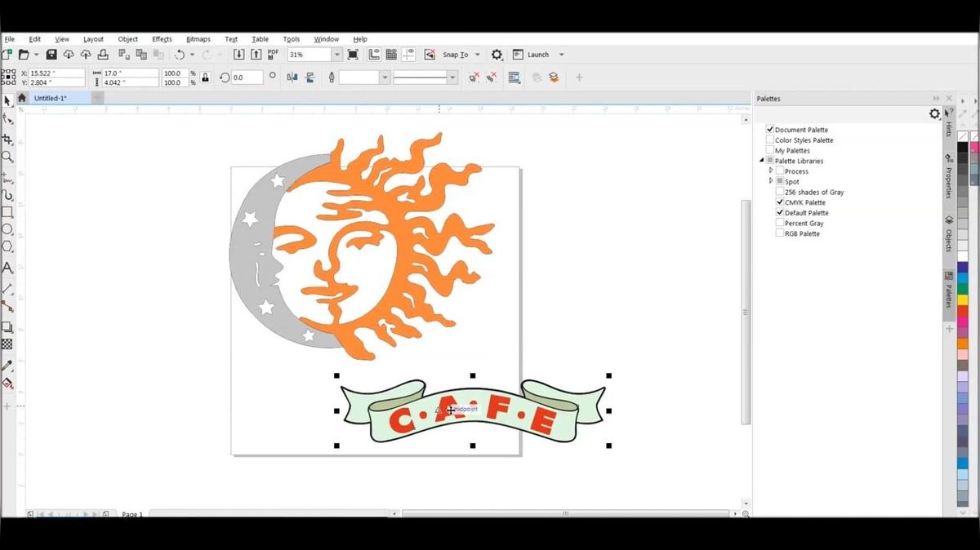Check the 256 shades of Gray box
980x550 pixels.
click(780, 193)
